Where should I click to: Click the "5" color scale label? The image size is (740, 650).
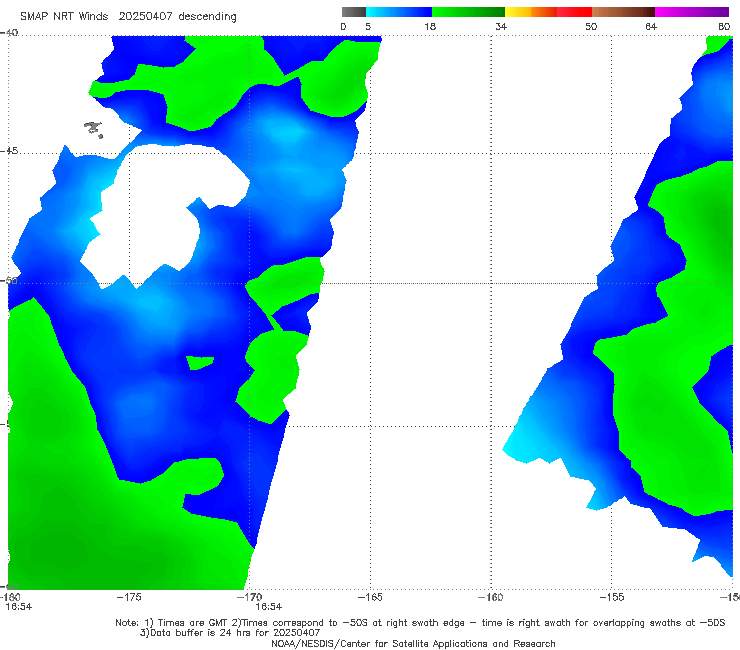368,26
